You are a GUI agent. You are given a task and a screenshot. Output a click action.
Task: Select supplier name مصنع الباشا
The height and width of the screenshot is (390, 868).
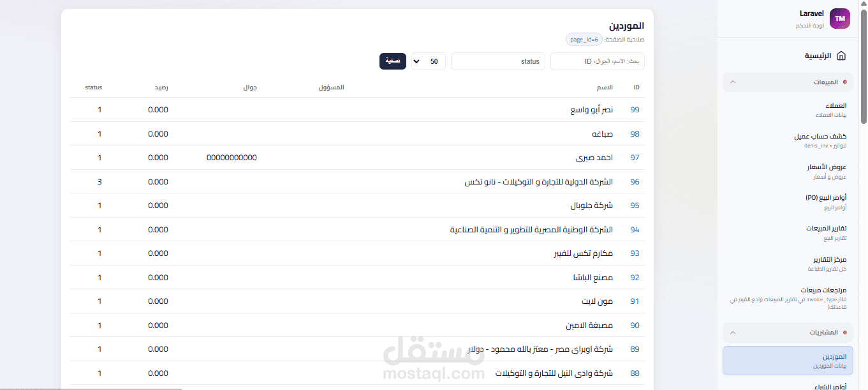592,278
